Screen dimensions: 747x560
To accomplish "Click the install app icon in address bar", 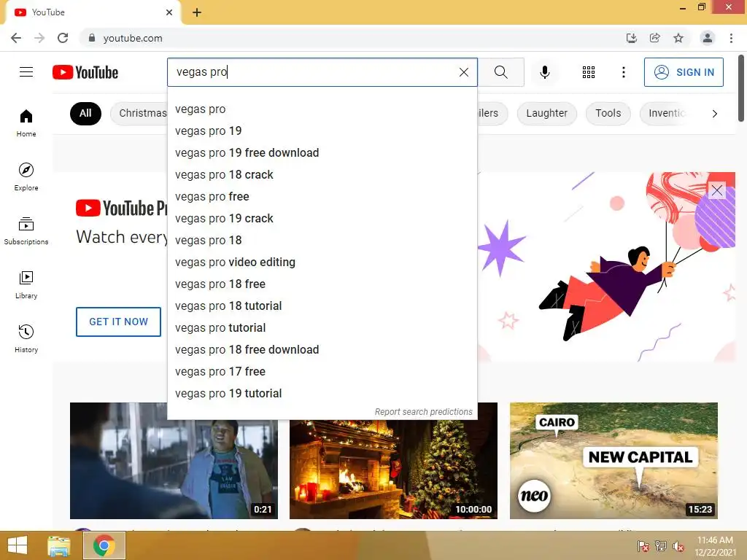I will pyautogui.click(x=632, y=38).
